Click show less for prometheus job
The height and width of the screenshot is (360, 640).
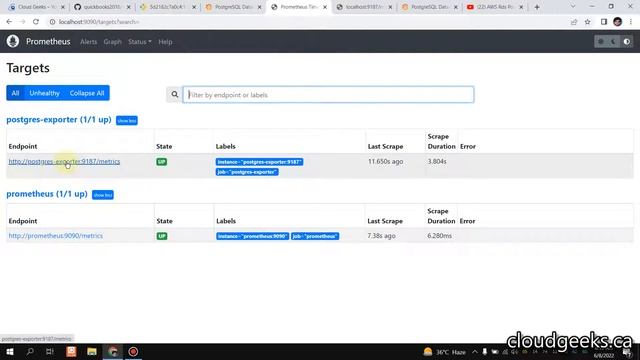click(x=103, y=195)
